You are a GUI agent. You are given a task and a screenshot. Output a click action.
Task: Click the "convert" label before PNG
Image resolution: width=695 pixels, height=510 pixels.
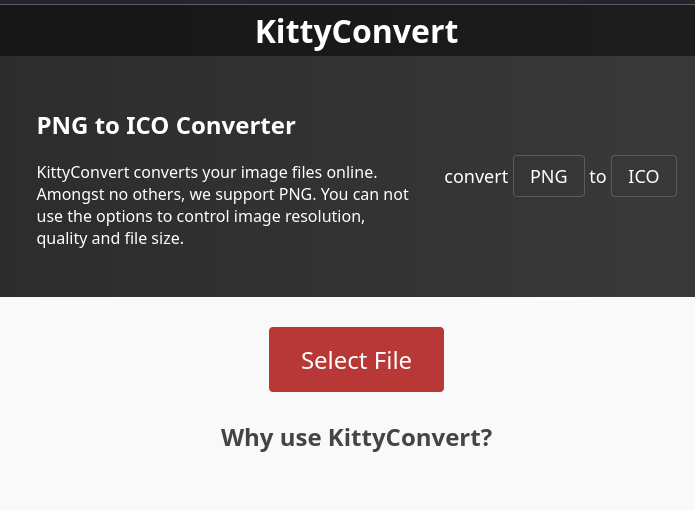pos(476,177)
